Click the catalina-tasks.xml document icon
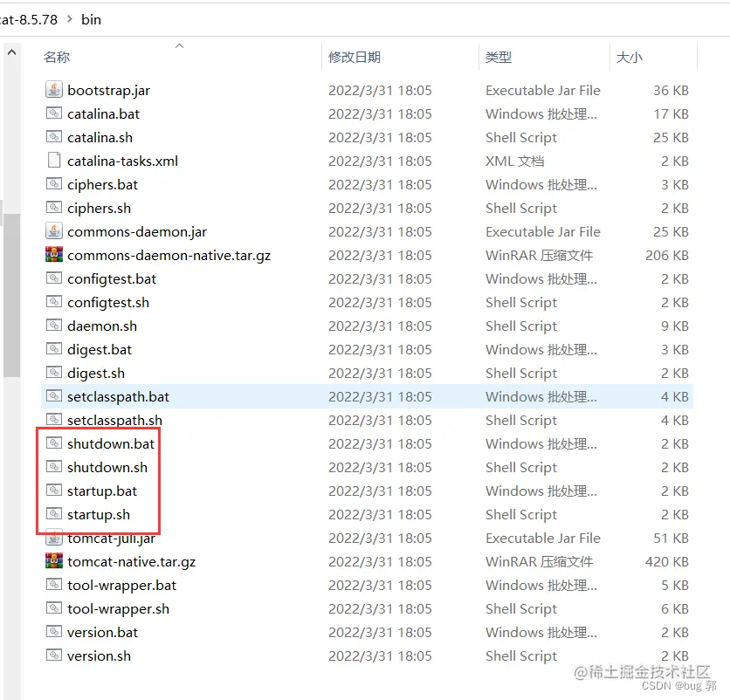This screenshot has width=730, height=700. 54,160
